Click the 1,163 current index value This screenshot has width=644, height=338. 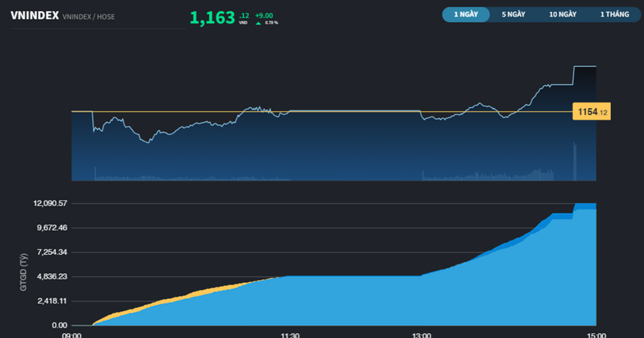click(x=213, y=18)
